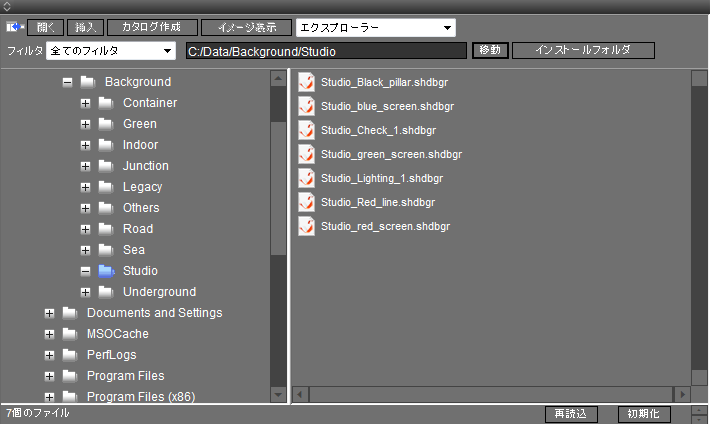Expand the MSOCache folder node
This screenshot has height=424, width=710.
49,334
